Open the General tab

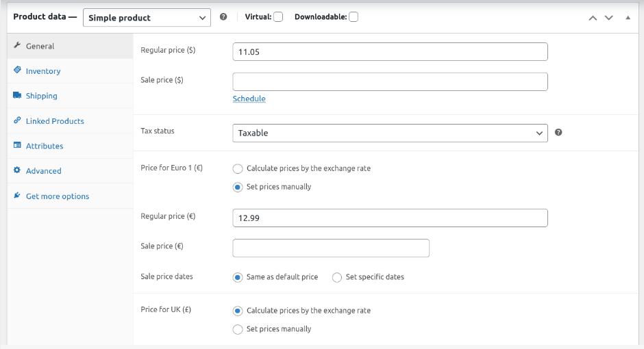click(x=70, y=46)
